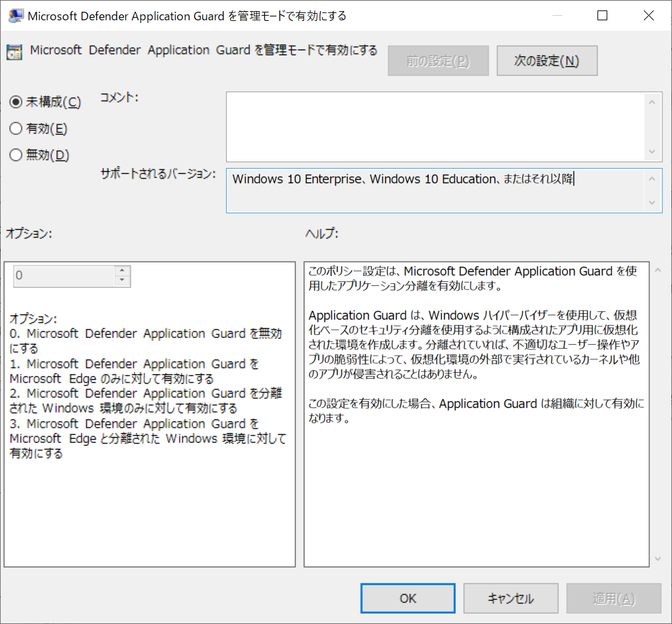
Task: Click supported version scroll down arrow
Action: click(652, 202)
